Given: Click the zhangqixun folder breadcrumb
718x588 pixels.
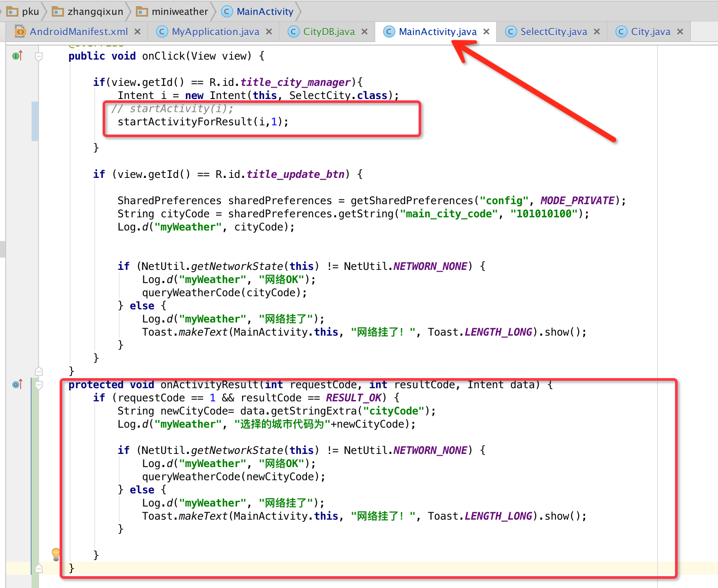Looking at the screenshot, I should (x=95, y=11).
